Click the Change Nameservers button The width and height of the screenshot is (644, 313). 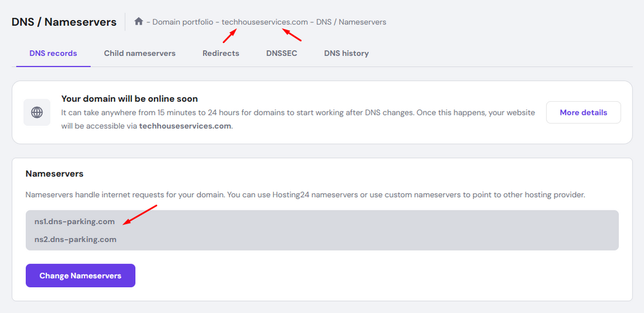pos(80,276)
